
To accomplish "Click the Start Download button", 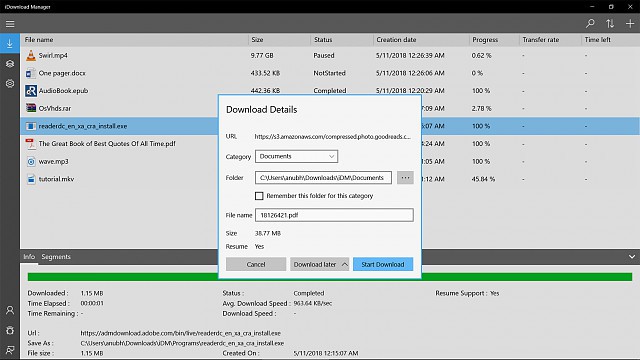I will click(383, 264).
